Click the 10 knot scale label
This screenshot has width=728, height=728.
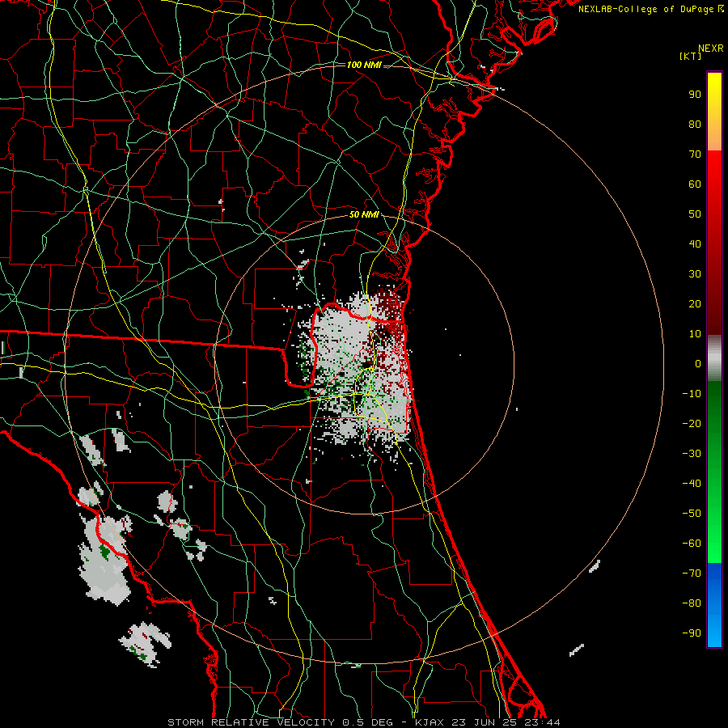pyautogui.click(x=695, y=334)
